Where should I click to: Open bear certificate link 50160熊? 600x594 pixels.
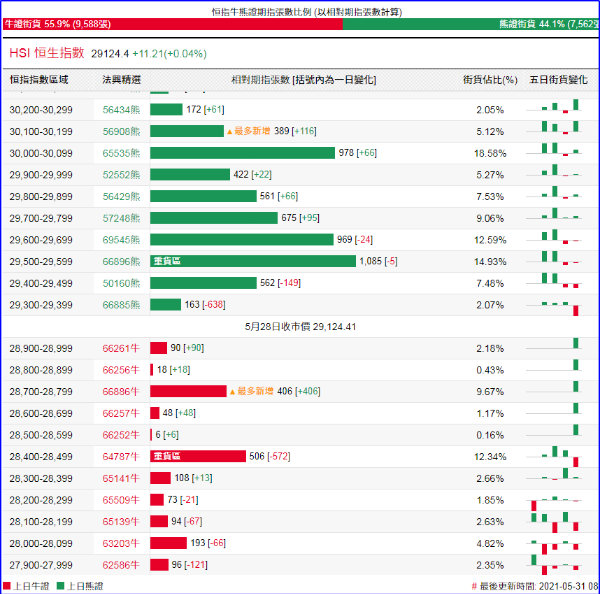pos(121,283)
